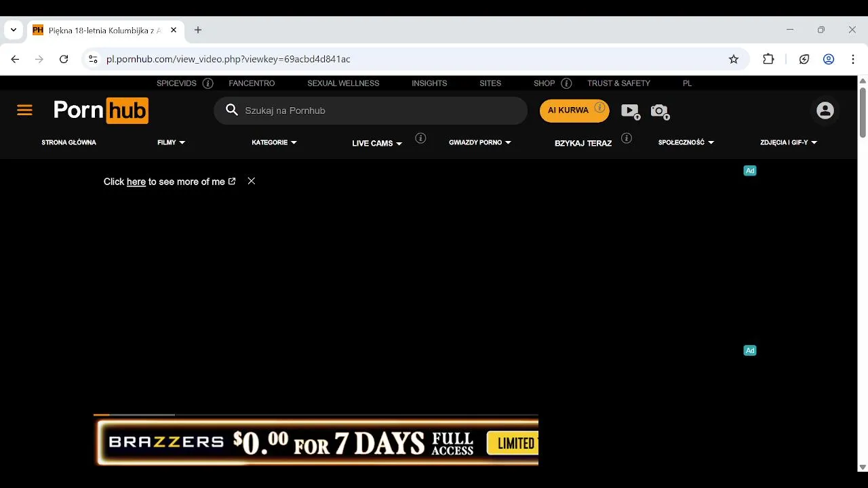868x488 pixels.
Task: Expand the GWIAZDY PORNO dropdown
Action: pos(480,142)
